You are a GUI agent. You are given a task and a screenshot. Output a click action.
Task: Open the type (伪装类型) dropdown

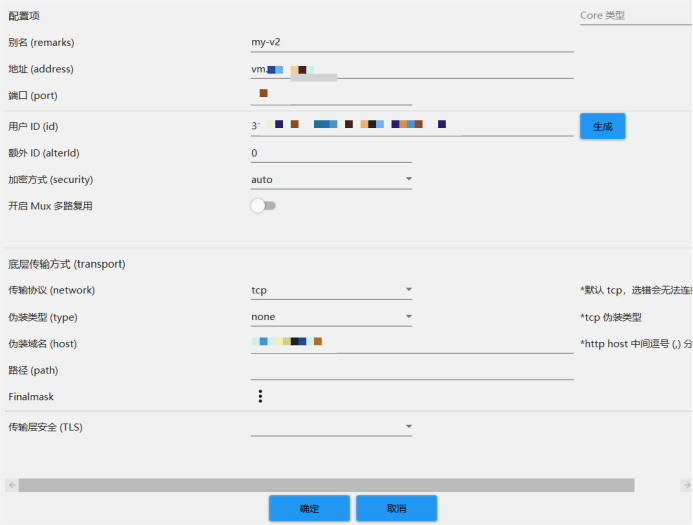click(331, 317)
